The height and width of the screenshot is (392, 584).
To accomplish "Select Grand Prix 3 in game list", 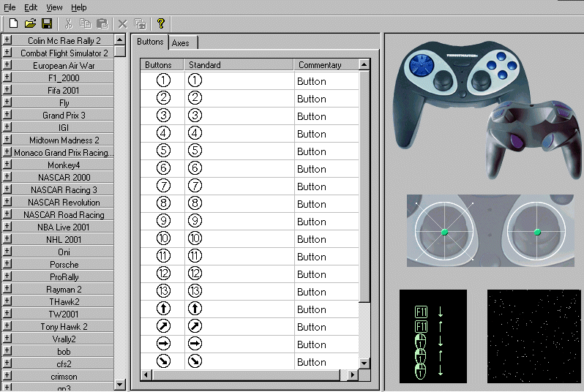I will pyautogui.click(x=64, y=116).
